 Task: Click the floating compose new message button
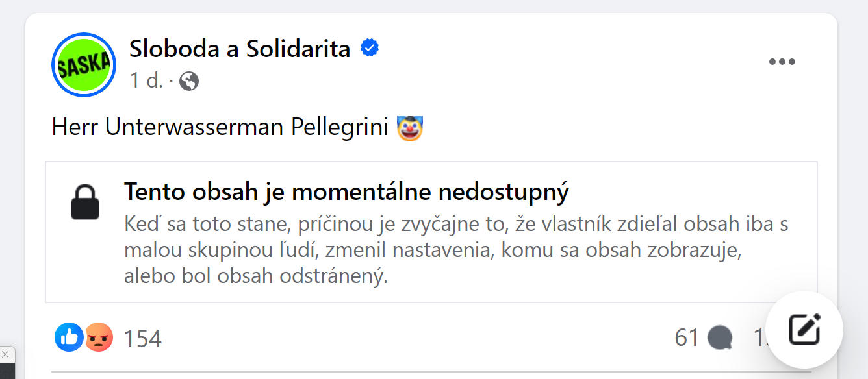coord(804,330)
